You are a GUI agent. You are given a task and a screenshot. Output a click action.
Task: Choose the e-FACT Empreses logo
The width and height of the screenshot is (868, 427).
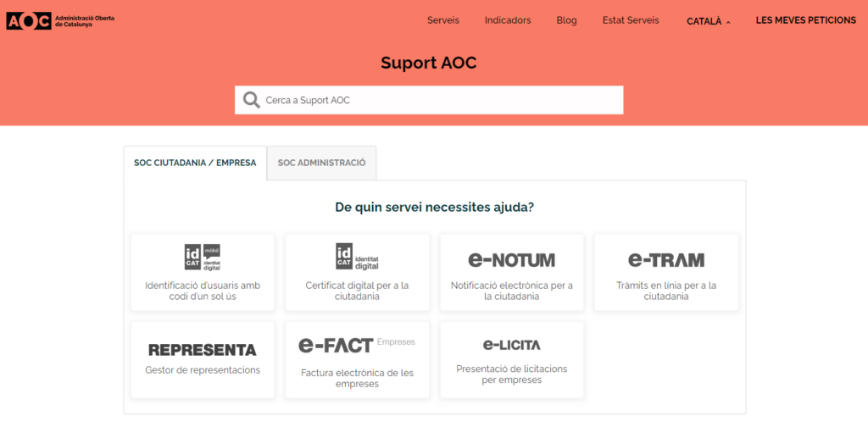[x=356, y=345]
